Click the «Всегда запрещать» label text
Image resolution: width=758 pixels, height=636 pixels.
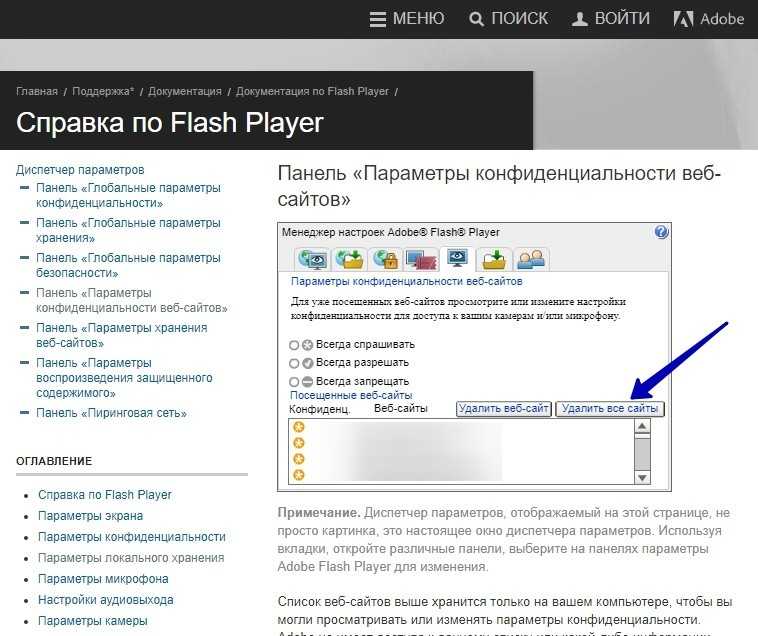coord(362,381)
